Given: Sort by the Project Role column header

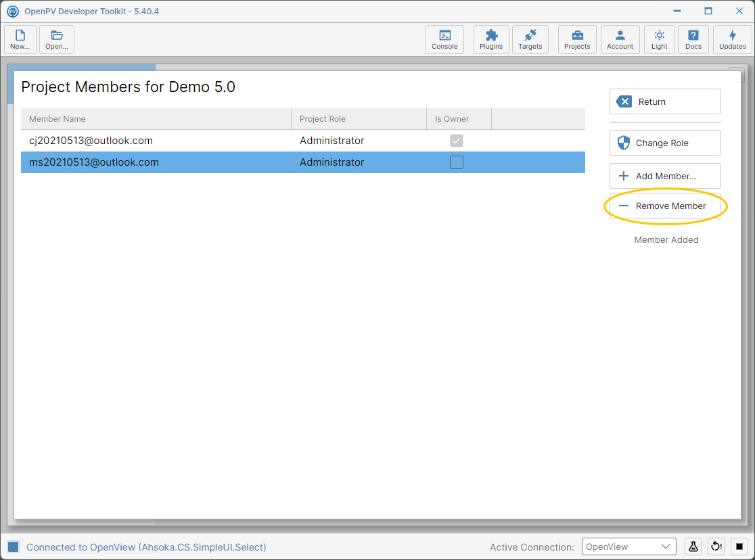Looking at the screenshot, I should (x=359, y=119).
